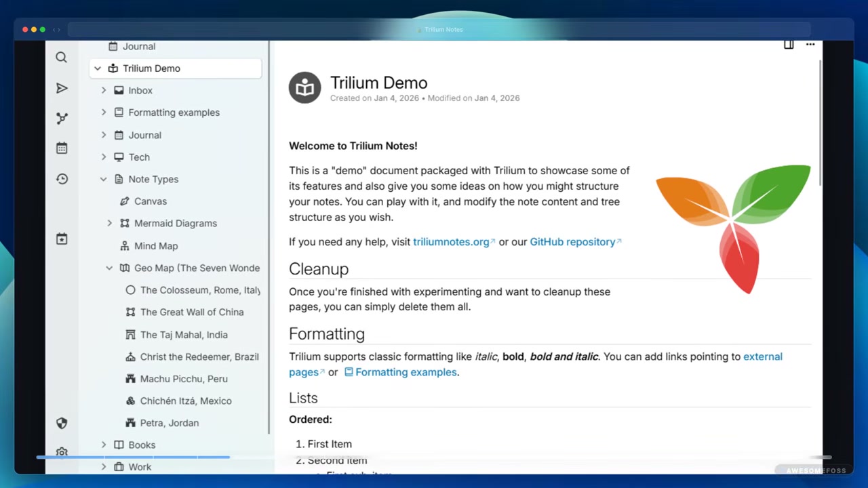Select Chichén Itzá, Mexico note
The width and height of the screenshot is (868, 488).
click(178, 401)
